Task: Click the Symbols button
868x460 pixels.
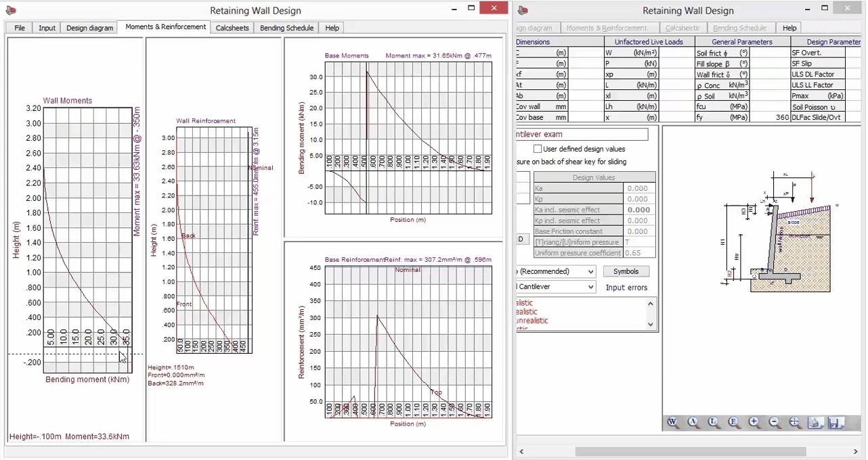Action: (x=626, y=271)
